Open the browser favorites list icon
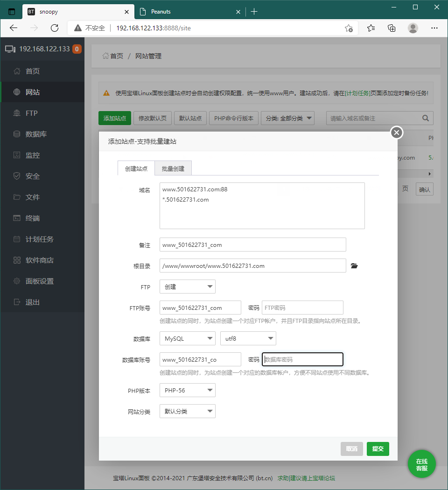The width and height of the screenshot is (448, 490). (371, 28)
